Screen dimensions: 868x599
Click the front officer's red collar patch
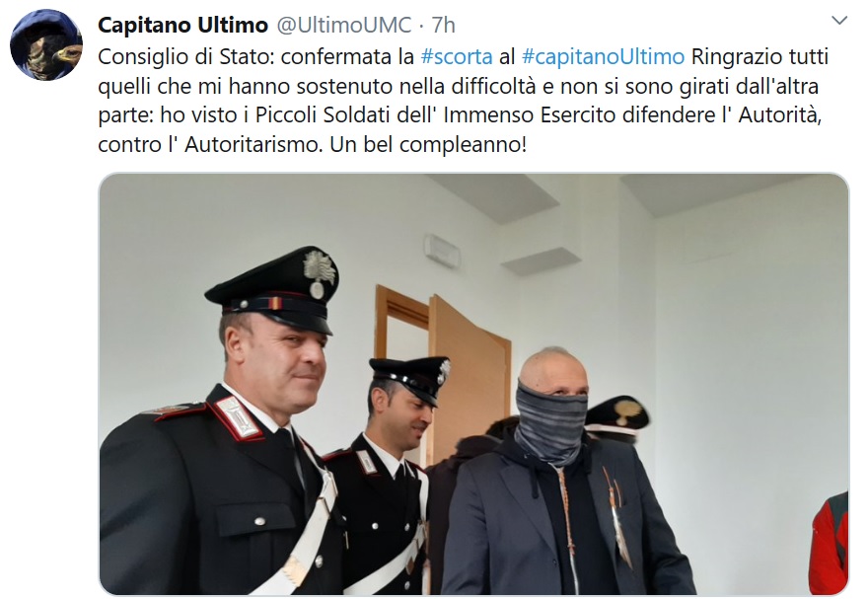(x=239, y=416)
